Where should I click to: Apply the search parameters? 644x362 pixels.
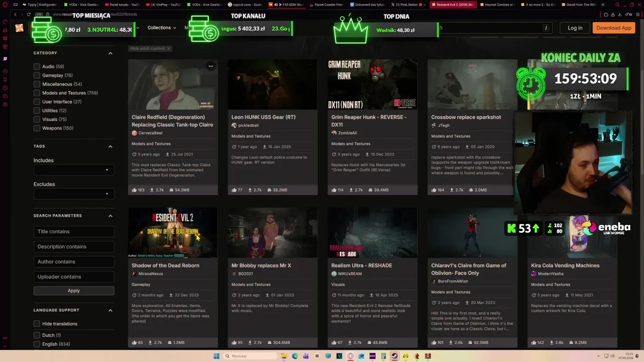click(x=74, y=291)
